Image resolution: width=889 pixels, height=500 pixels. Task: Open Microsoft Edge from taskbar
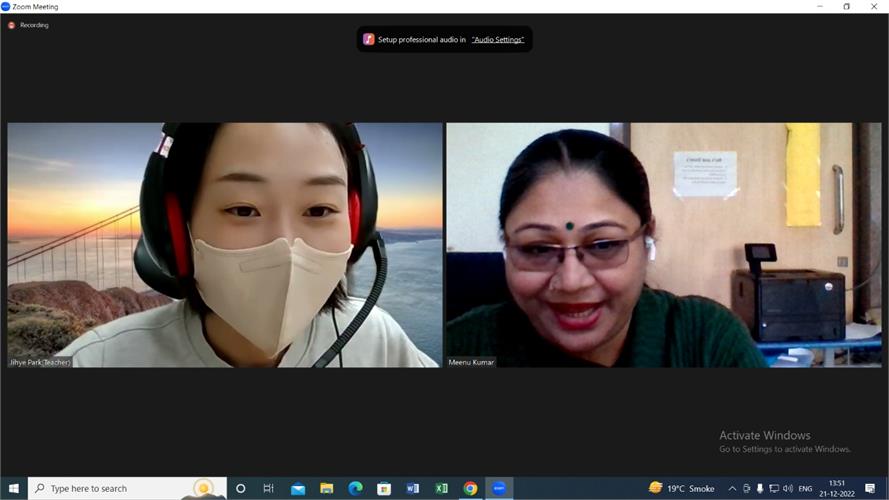click(355, 488)
